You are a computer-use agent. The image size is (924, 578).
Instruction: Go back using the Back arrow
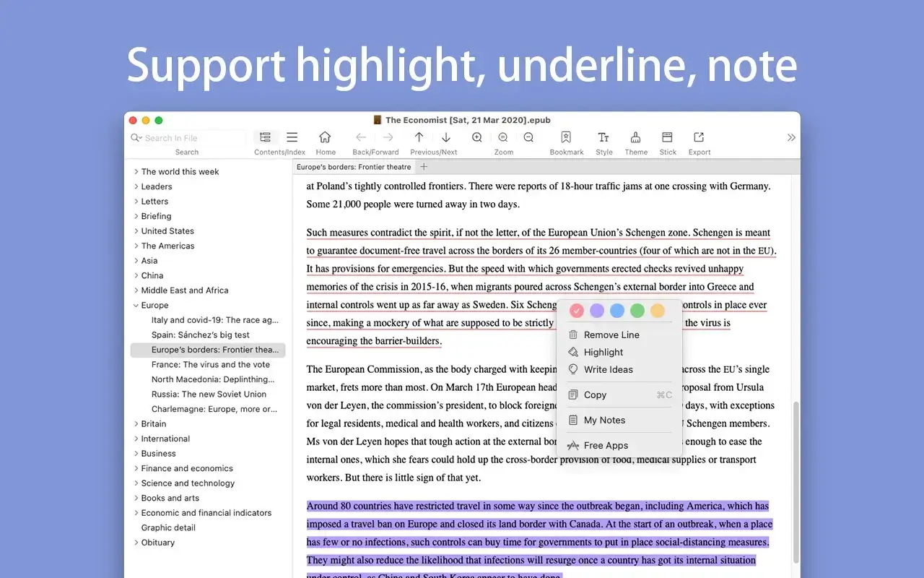pyautogui.click(x=360, y=137)
